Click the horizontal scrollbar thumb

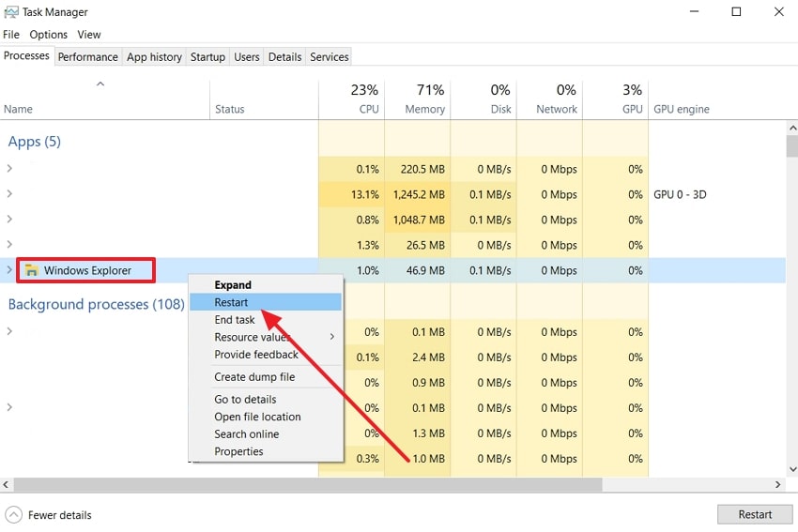point(308,485)
